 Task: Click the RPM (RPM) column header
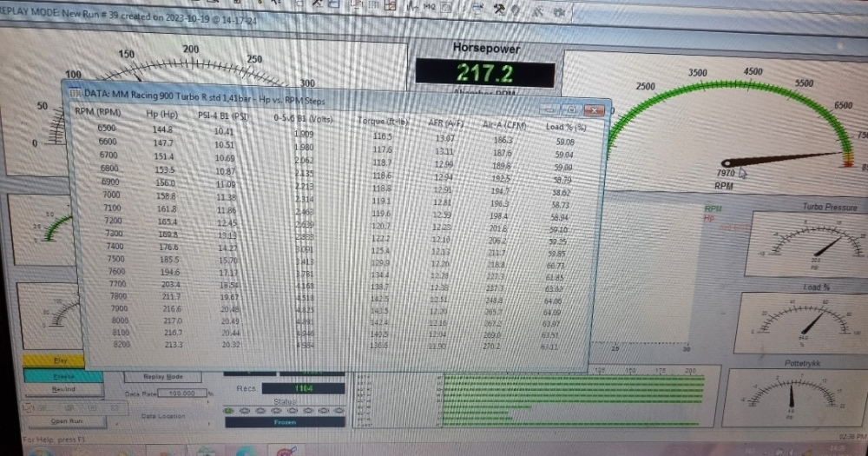[97, 111]
